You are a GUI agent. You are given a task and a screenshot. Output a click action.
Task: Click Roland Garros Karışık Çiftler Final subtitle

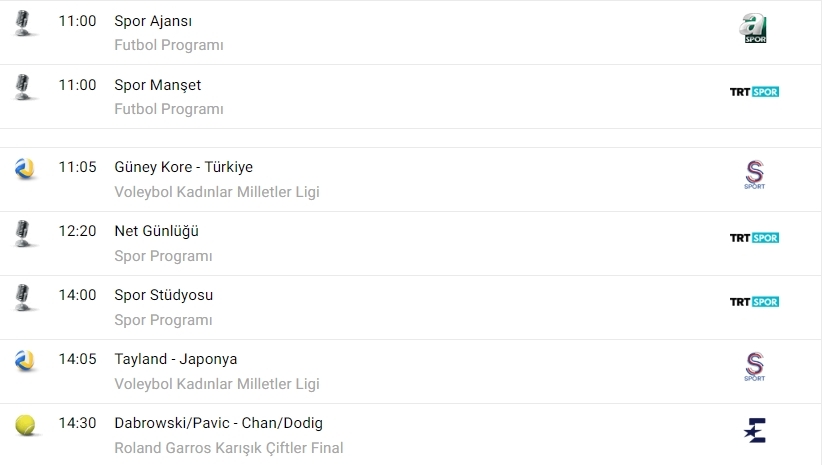(x=229, y=448)
